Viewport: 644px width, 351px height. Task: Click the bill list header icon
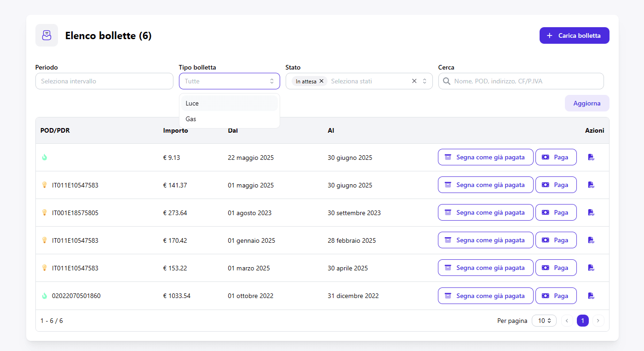[x=46, y=35]
